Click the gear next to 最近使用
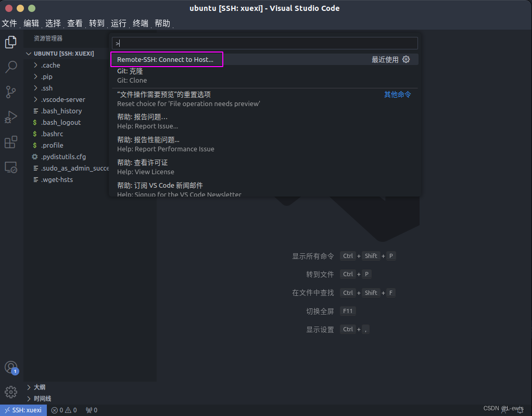 (x=407, y=59)
